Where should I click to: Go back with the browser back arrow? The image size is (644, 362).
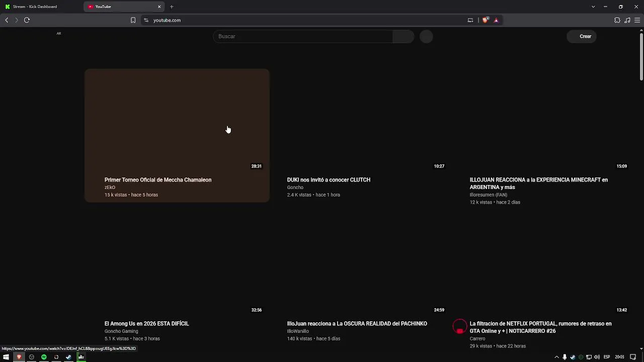coord(7,20)
